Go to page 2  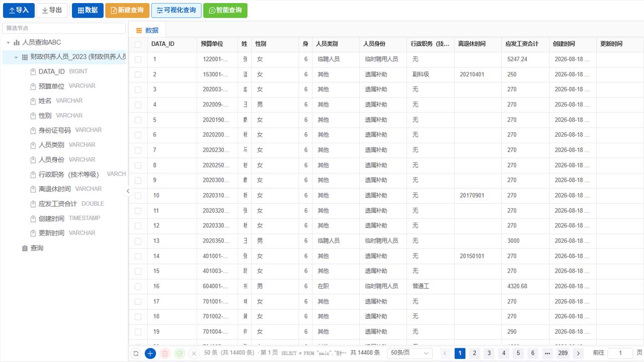coord(474,353)
